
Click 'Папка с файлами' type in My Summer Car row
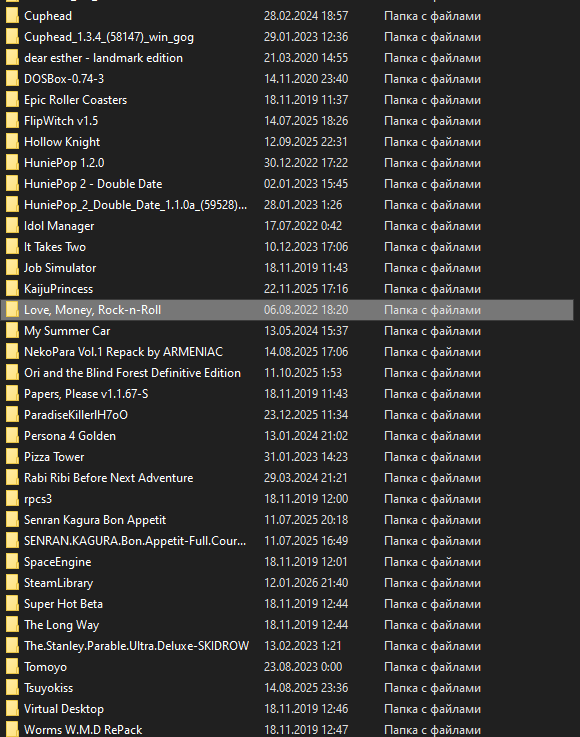[432, 331]
